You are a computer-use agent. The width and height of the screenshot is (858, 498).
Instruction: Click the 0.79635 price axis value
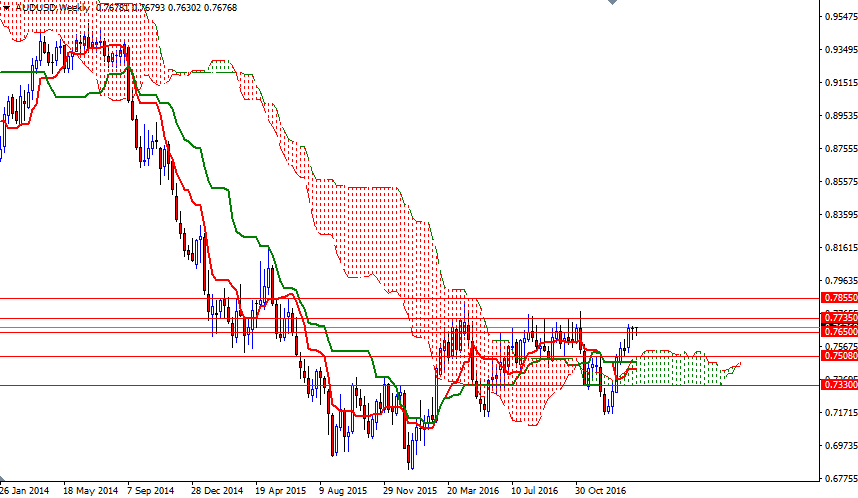841,280
